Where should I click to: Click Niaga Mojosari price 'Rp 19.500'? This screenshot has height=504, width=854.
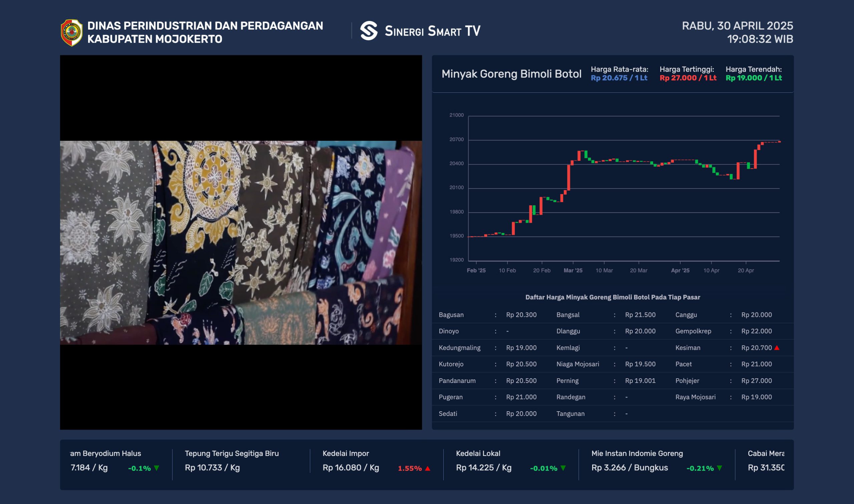[640, 364]
